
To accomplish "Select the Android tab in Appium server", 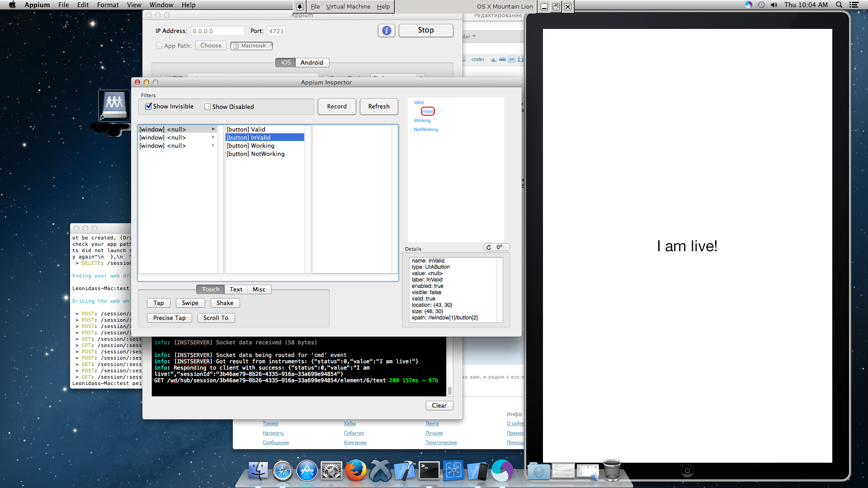I will (x=311, y=62).
